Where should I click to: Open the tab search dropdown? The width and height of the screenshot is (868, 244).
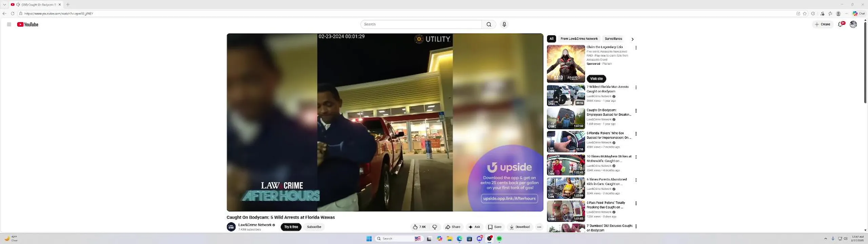click(4, 4)
